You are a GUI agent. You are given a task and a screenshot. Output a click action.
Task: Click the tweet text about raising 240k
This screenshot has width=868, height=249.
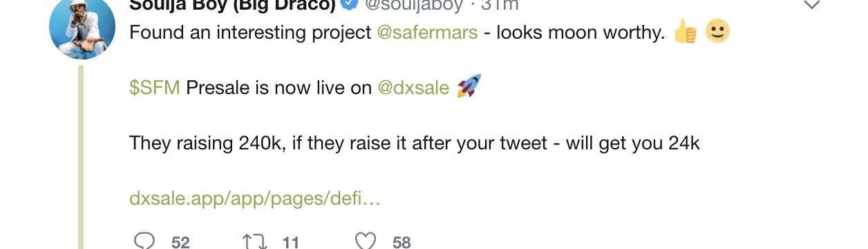[415, 144]
